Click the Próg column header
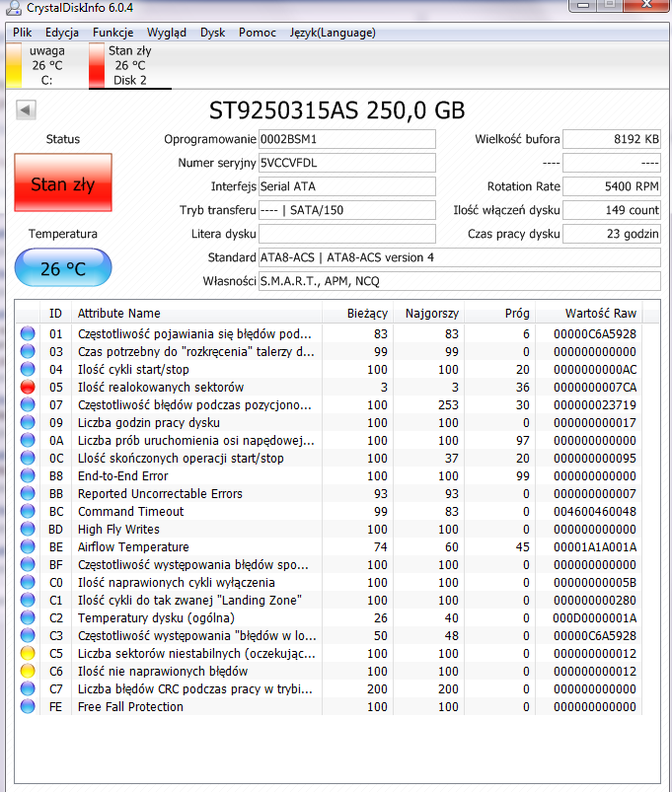 pyautogui.click(x=499, y=314)
